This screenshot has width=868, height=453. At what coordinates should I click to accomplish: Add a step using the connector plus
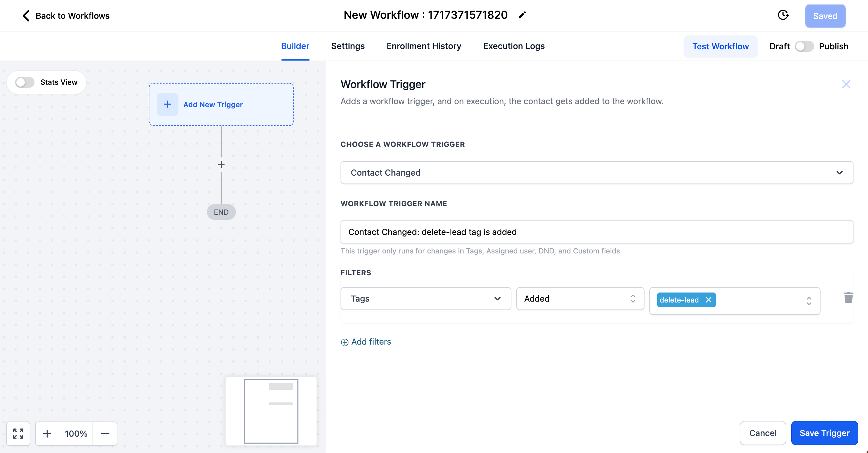221,165
